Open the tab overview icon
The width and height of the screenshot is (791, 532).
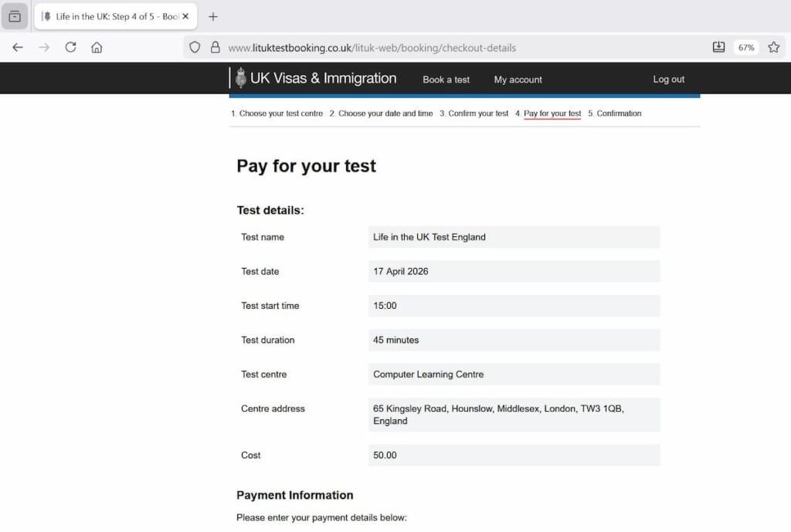coord(15,16)
